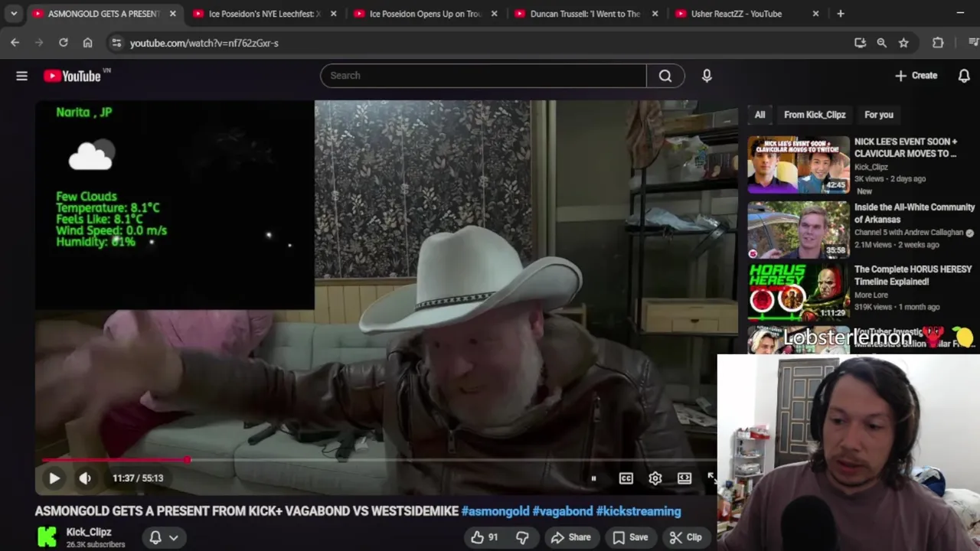Share the video
The height and width of the screenshot is (551, 980).
571,537
